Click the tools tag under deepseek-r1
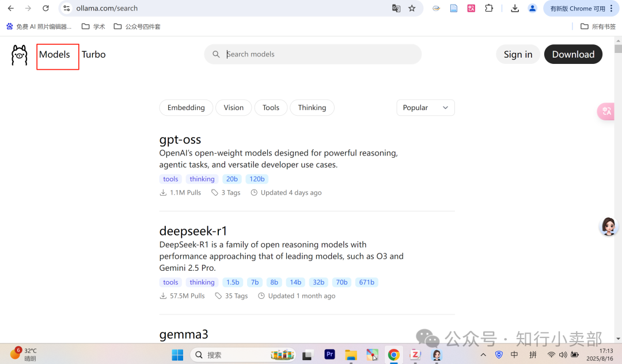622x364 pixels. pos(170,282)
